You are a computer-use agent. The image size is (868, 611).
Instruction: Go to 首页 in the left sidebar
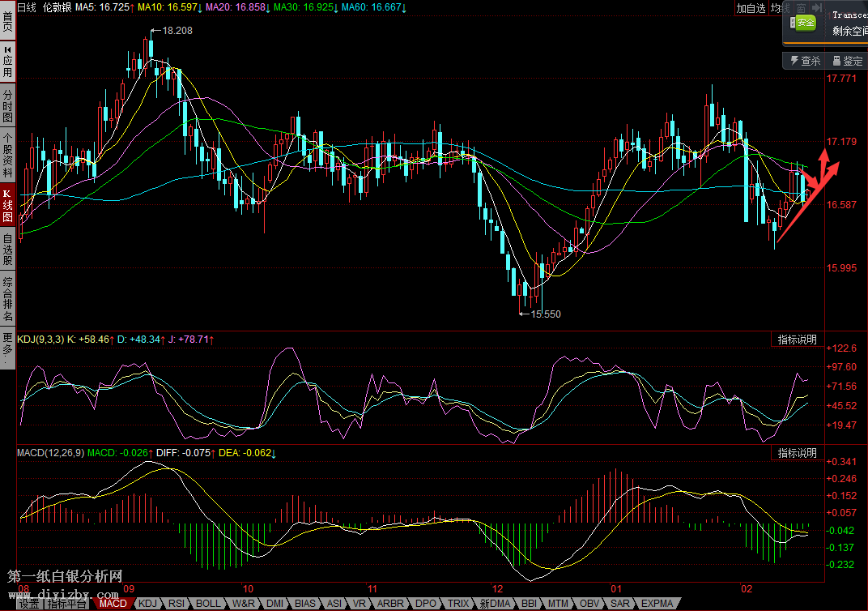(x=7, y=20)
